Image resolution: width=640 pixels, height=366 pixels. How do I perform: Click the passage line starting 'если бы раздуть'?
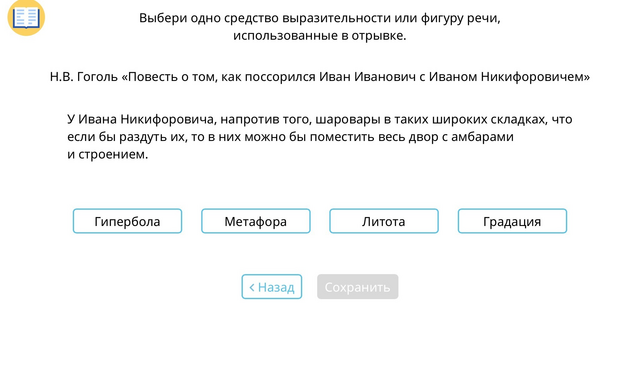[290, 137]
